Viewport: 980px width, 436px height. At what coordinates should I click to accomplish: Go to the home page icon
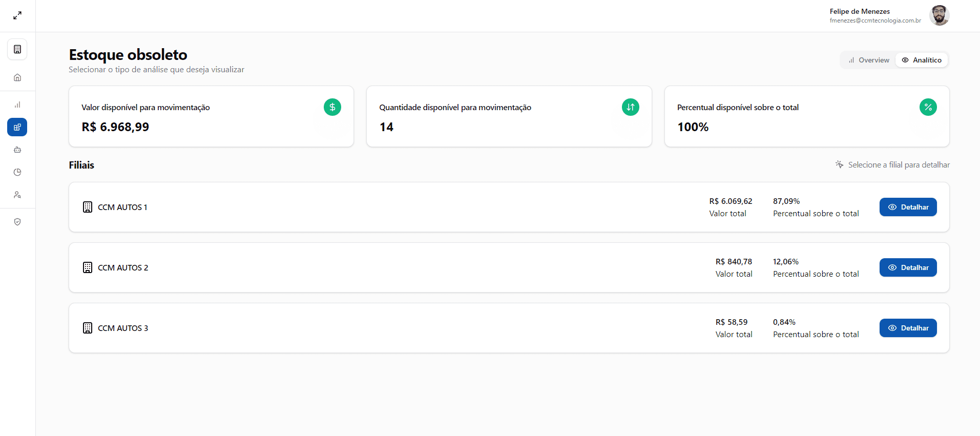(x=17, y=77)
